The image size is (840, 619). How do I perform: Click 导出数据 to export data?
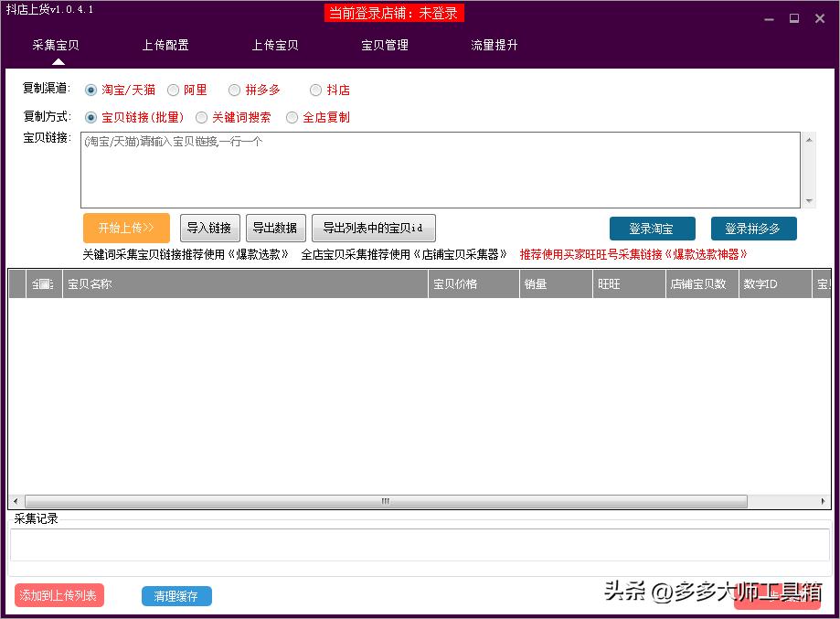coord(275,228)
